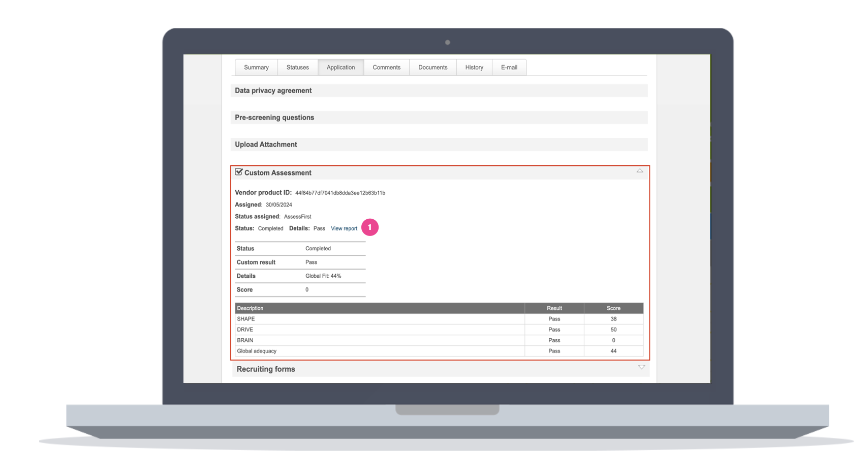The height and width of the screenshot is (471, 868).
Task: Select the Global adequacy score 44
Action: pyautogui.click(x=613, y=350)
